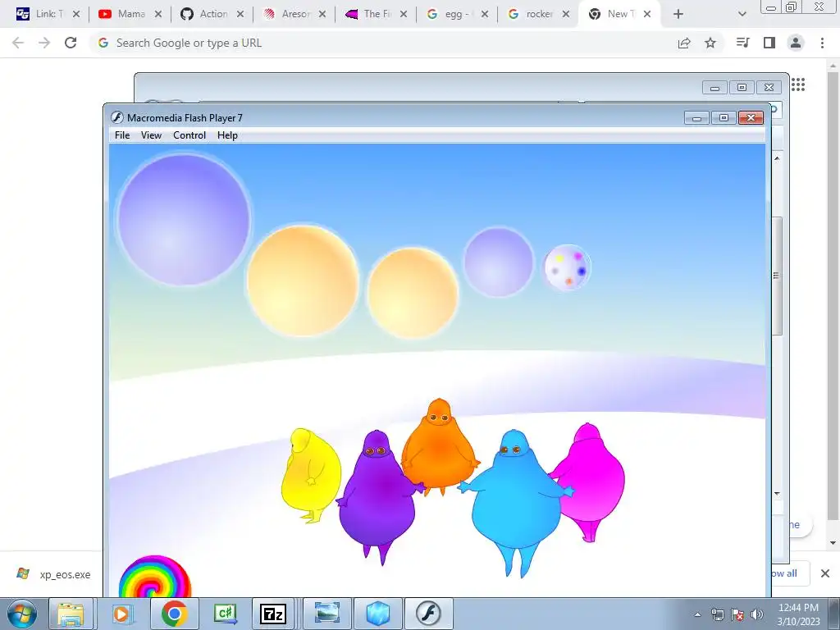Select the Flash Player taskbar button

click(428, 614)
